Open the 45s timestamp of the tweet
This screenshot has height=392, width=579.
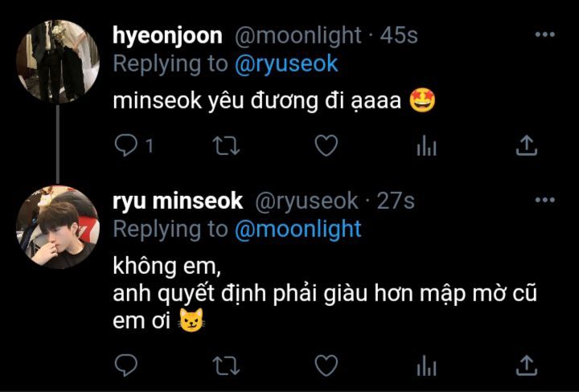399,36
